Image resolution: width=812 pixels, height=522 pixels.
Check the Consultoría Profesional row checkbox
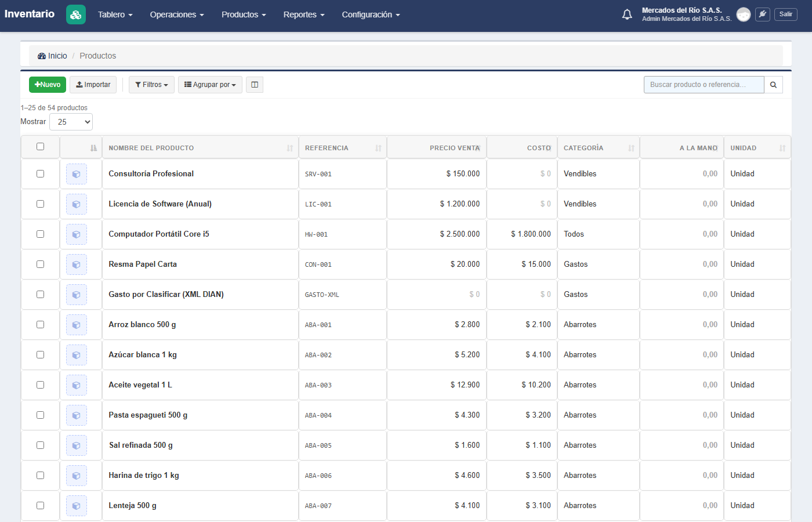point(40,173)
